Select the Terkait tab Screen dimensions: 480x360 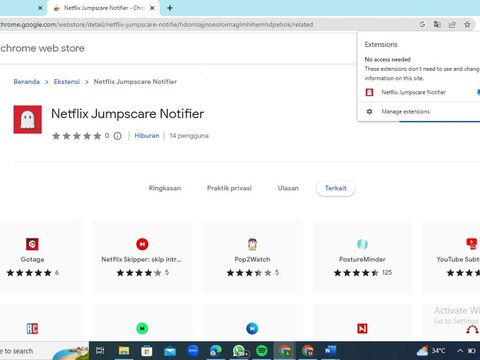336,188
